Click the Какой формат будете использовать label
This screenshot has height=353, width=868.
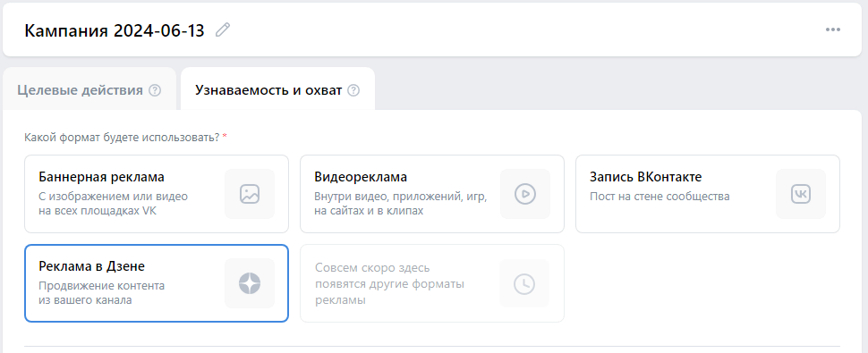pos(123,137)
